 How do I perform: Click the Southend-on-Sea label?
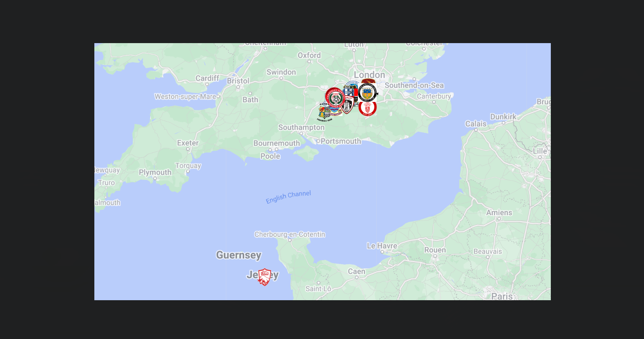click(x=414, y=85)
